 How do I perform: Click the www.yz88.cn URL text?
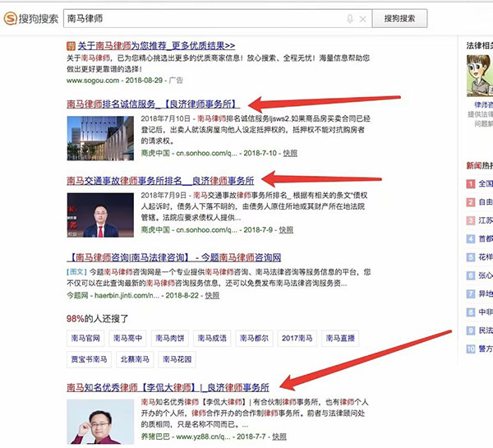coord(203,436)
